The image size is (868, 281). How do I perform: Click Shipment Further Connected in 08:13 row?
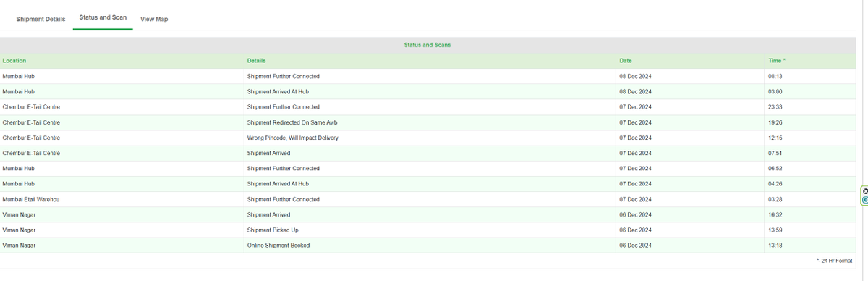(283, 76)
